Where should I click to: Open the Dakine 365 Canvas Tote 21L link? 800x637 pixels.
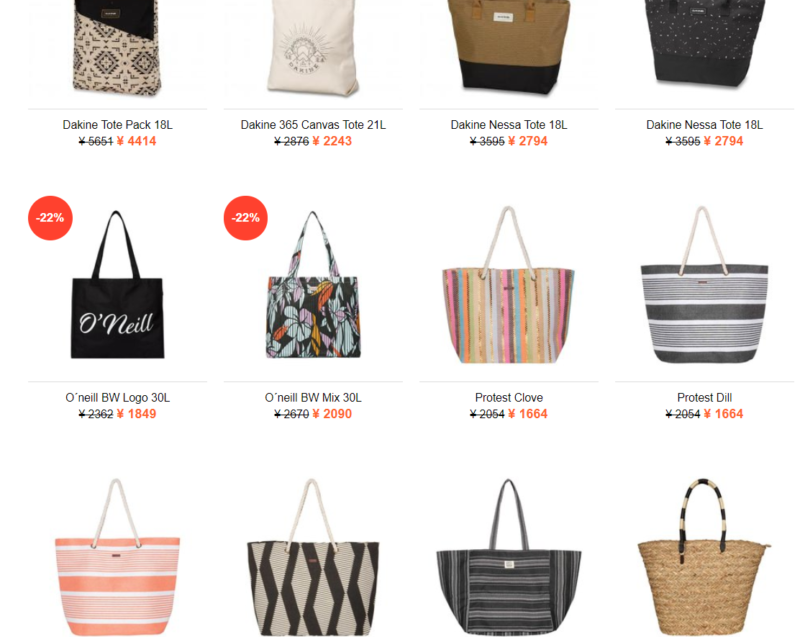pos(313,124)
